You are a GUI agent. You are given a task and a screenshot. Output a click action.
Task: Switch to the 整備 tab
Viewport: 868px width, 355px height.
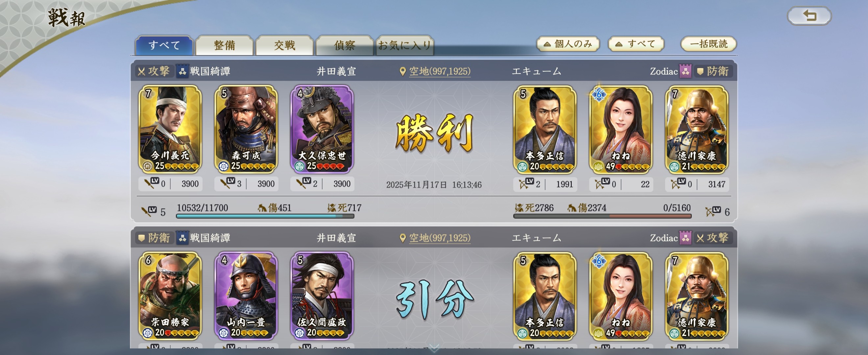coord(224,45)
